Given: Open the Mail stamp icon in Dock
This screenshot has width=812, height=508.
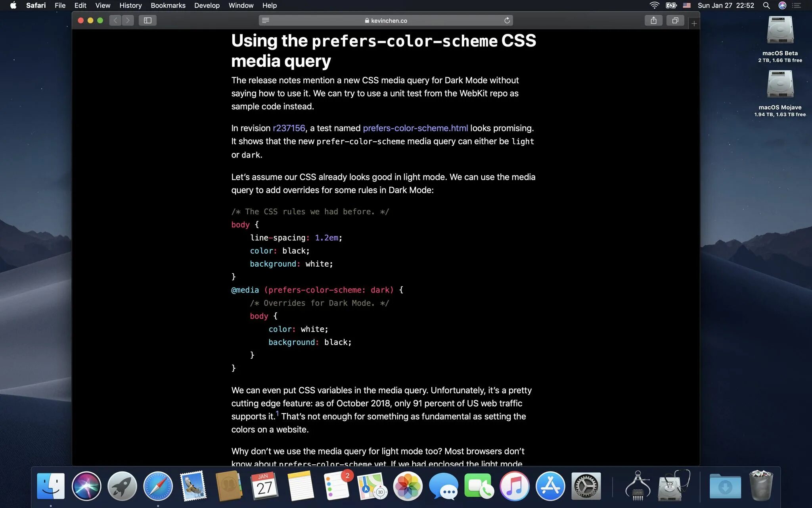Looking at the screenshot, I should pyautogui.click(x=193, y=486).
